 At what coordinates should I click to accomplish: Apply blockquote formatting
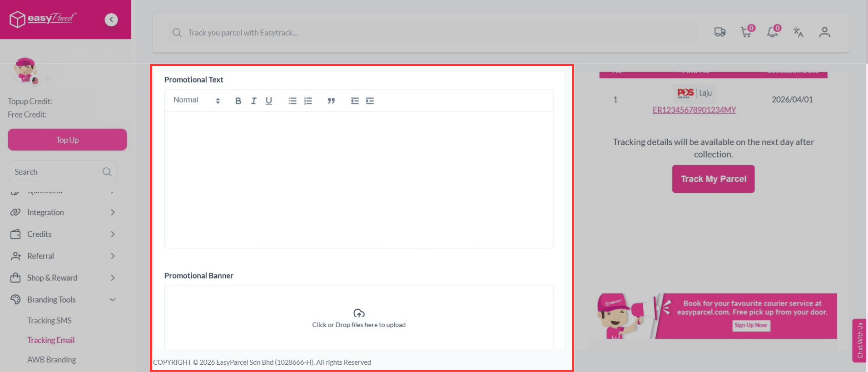click(331, 101)
